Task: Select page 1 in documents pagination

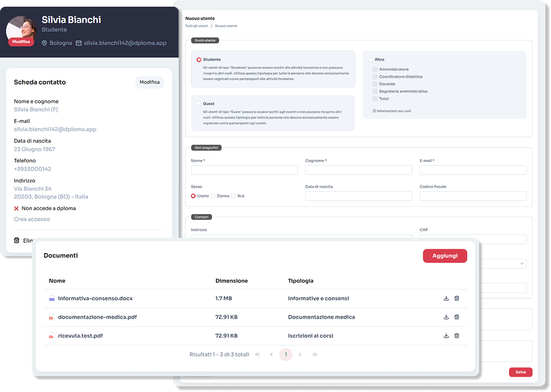Action: pos(286,355)
